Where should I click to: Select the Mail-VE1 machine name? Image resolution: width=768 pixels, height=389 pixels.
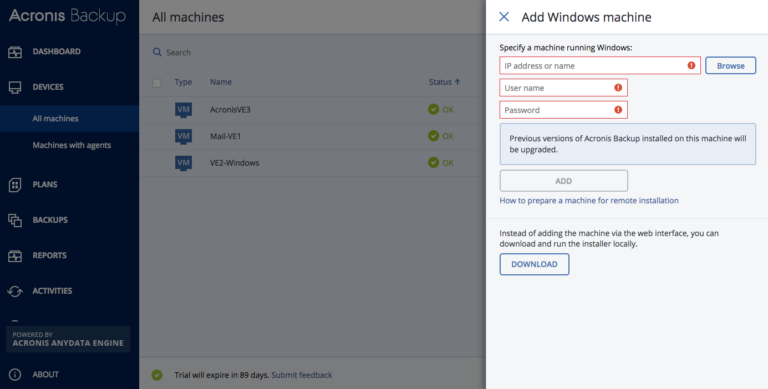(x=225, y=136)
